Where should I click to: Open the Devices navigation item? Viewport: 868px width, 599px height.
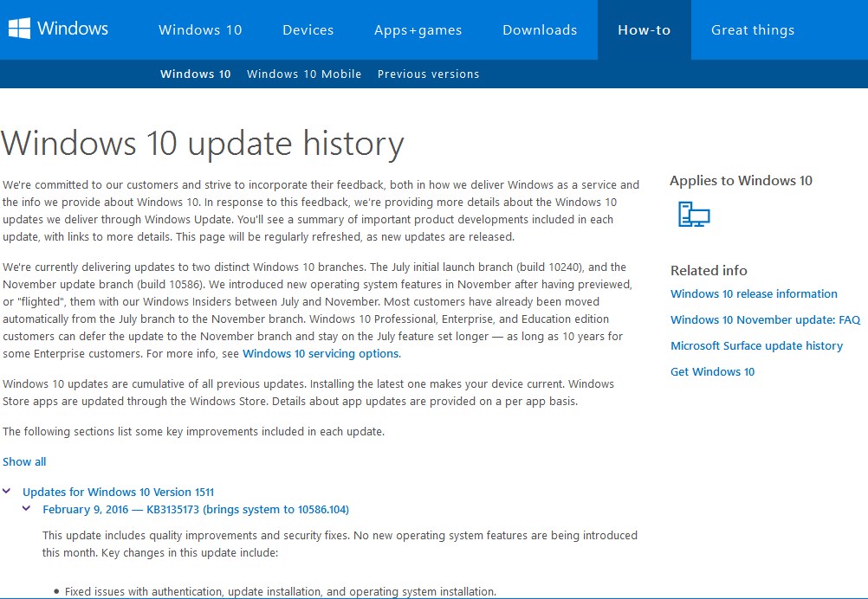point(308,30)
